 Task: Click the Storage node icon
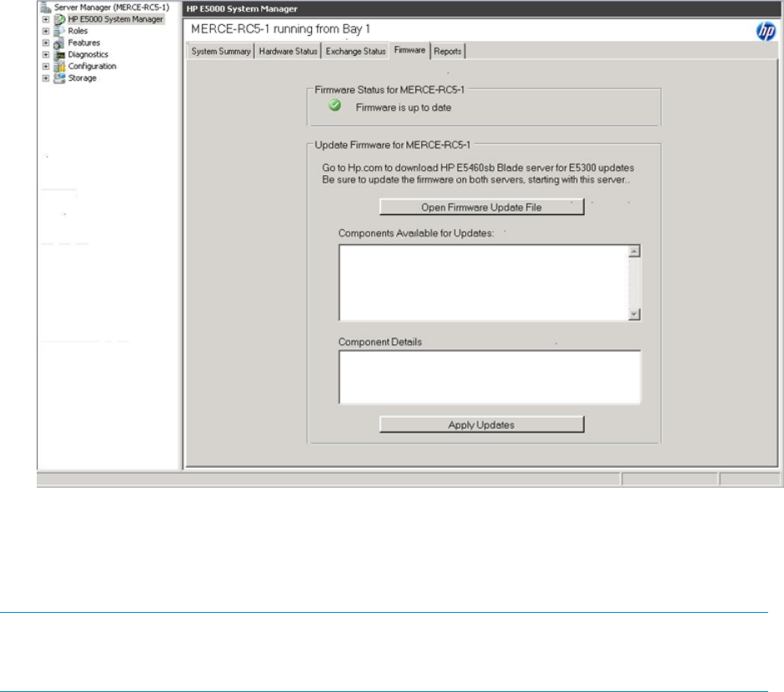[59, 78]
